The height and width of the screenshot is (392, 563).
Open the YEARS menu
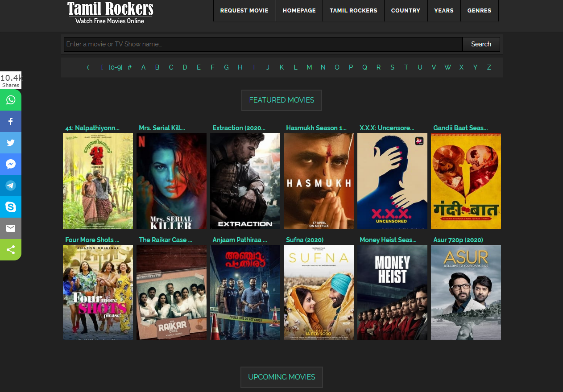click(444, 10)
